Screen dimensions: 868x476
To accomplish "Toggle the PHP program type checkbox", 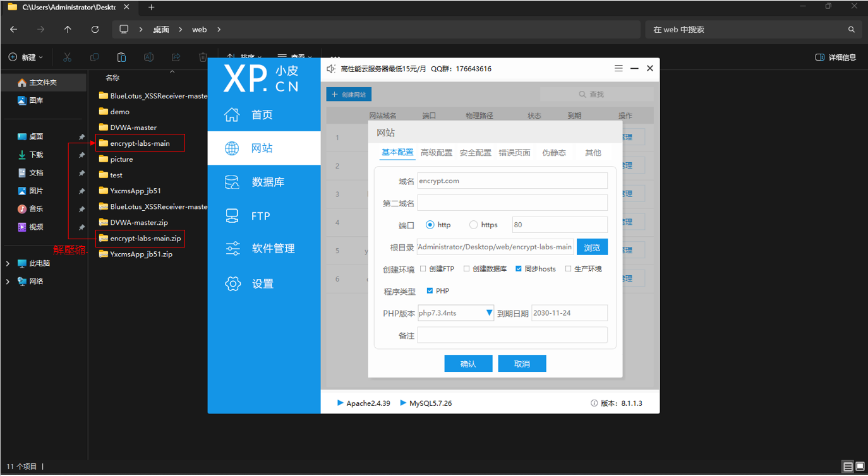I will [430, 291].
